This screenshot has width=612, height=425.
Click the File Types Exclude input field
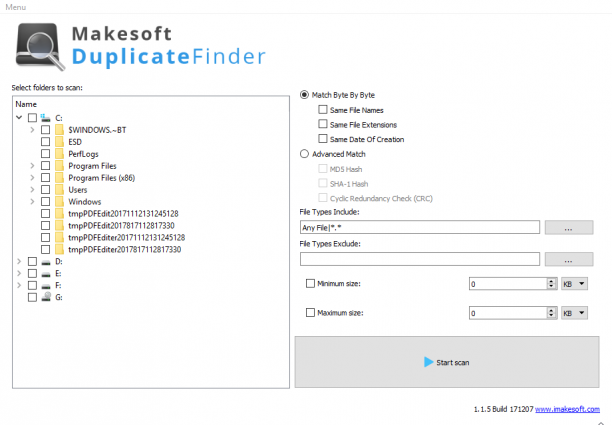[420, 259]
